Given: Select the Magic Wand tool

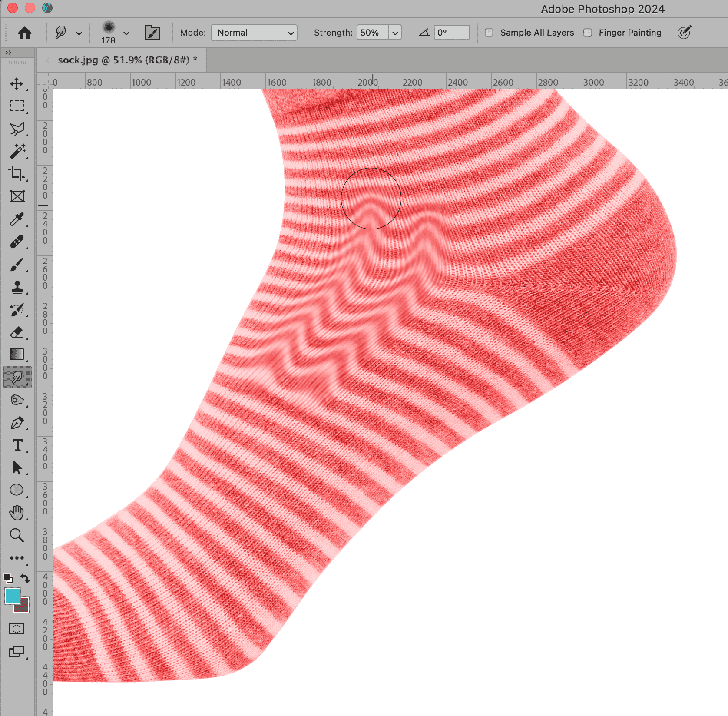Looking at the screenshot, I should 17,151.
